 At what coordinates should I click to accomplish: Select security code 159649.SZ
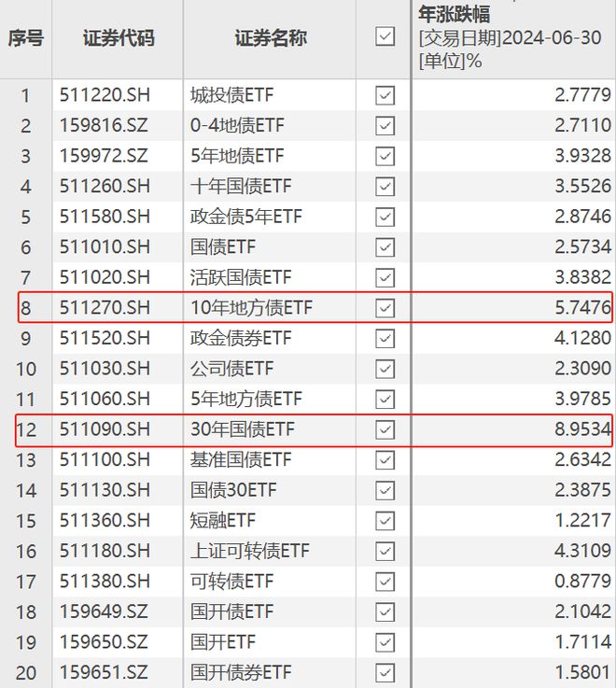pos(104,611)
